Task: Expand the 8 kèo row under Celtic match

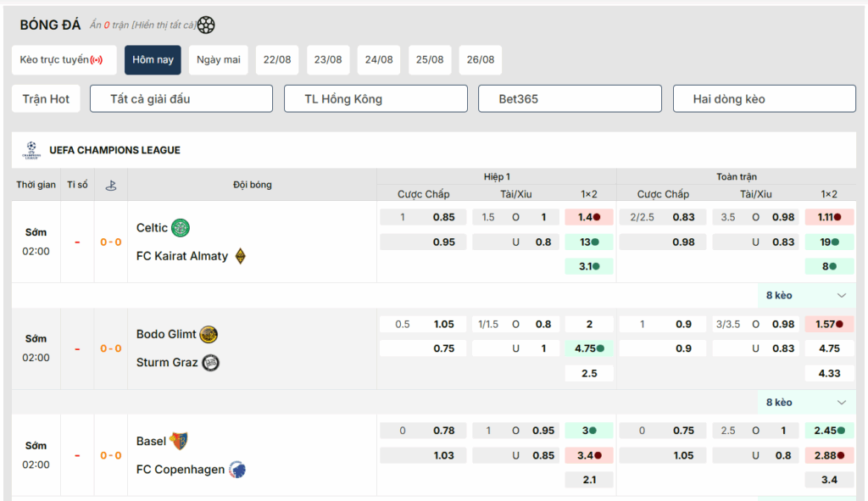Action: tap(805, 296)
